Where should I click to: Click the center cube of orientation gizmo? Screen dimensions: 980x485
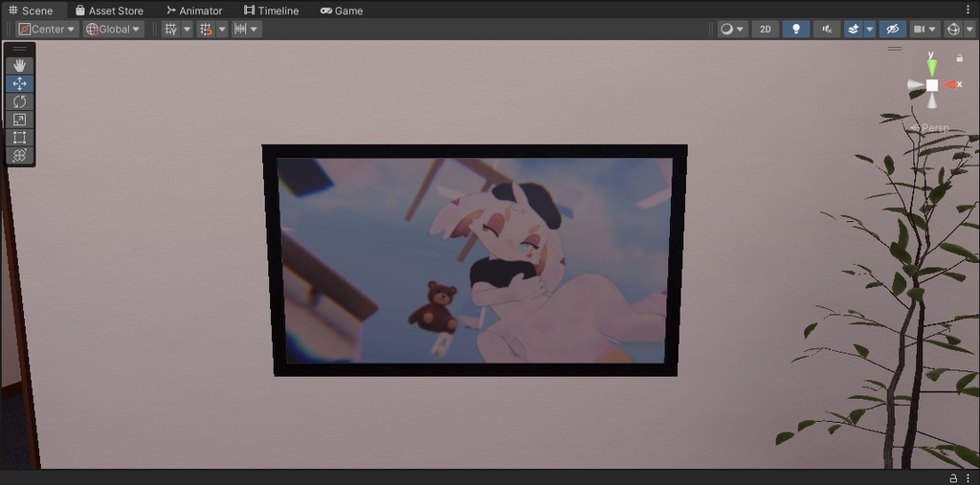point(932,85)
